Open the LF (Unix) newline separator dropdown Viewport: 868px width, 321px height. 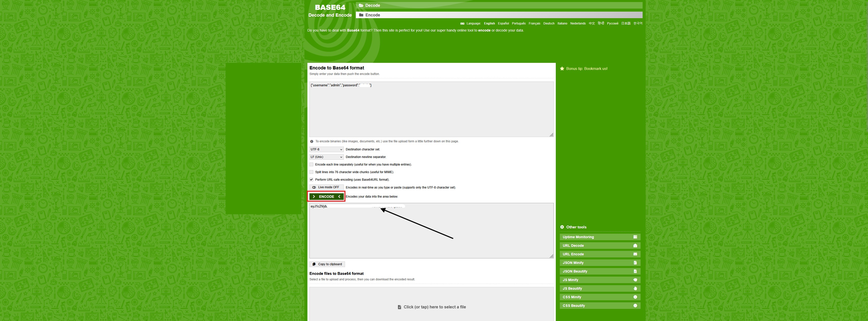(x=326, y=157)
